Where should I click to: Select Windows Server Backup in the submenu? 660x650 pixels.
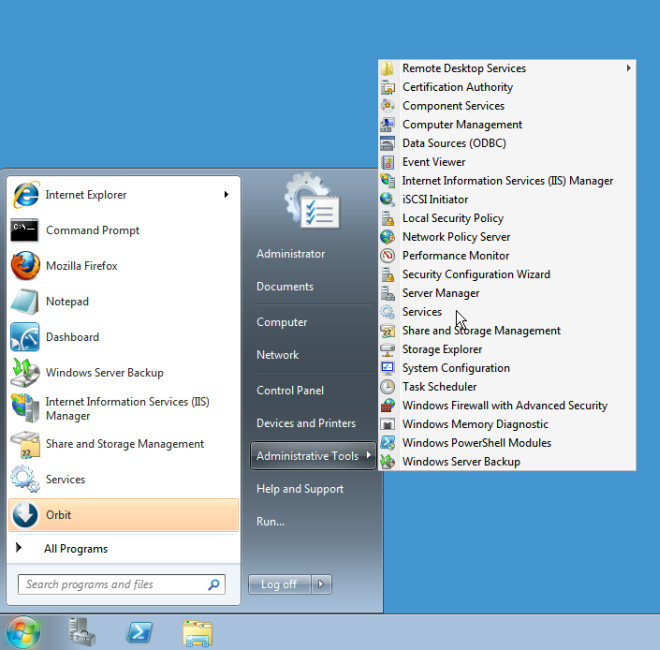tap(507, 461)
